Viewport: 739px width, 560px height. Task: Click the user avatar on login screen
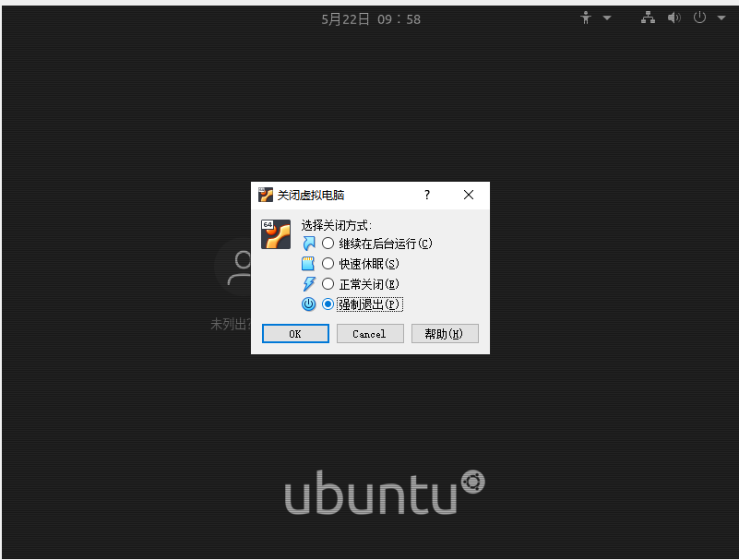pos(234,268)
